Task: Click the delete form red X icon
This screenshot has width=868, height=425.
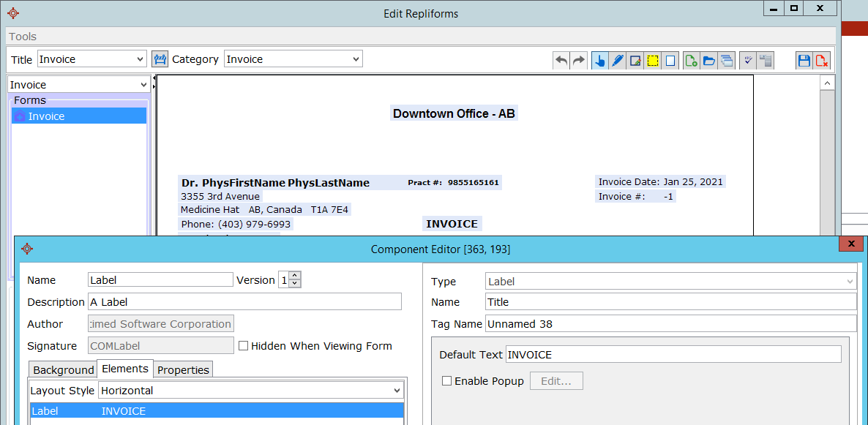Action: (822, 61)
